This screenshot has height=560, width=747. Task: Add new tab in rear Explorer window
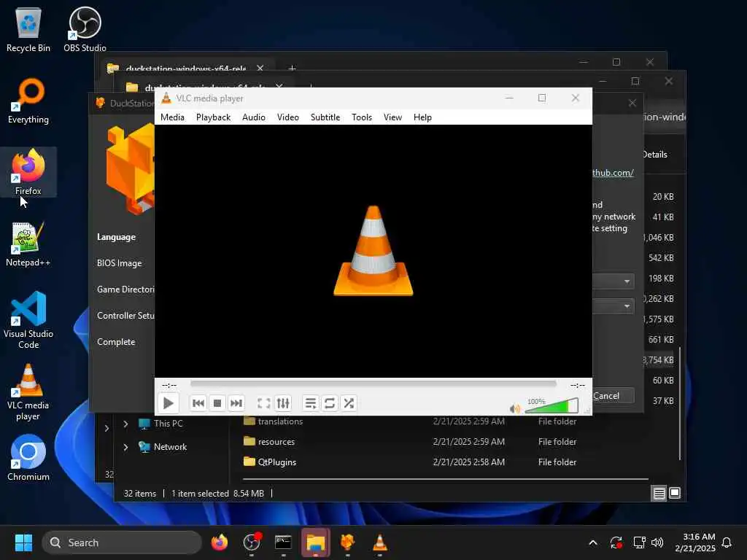(x=292, y=69)
